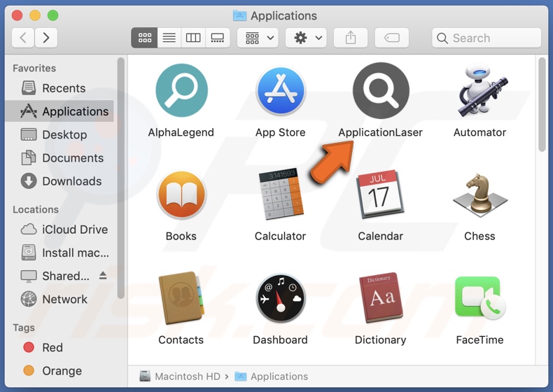Select the Calculator app icon
Image resolution: width=553 pixels, height=392 pixels.
pyautogui.click(x=281, y=194)
